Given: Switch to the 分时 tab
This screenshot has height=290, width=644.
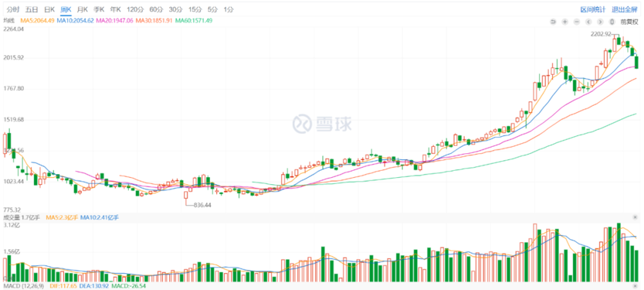Looking at the screenshot, I should [13, 9].
